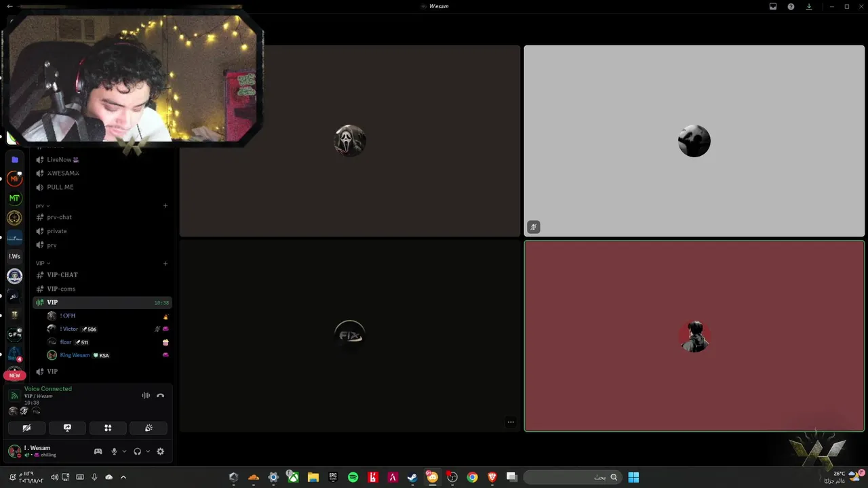The width and height of the screenshot is (868, 488).
Task: Open more options on the FIX tile
Action: (x=511, y=422)
